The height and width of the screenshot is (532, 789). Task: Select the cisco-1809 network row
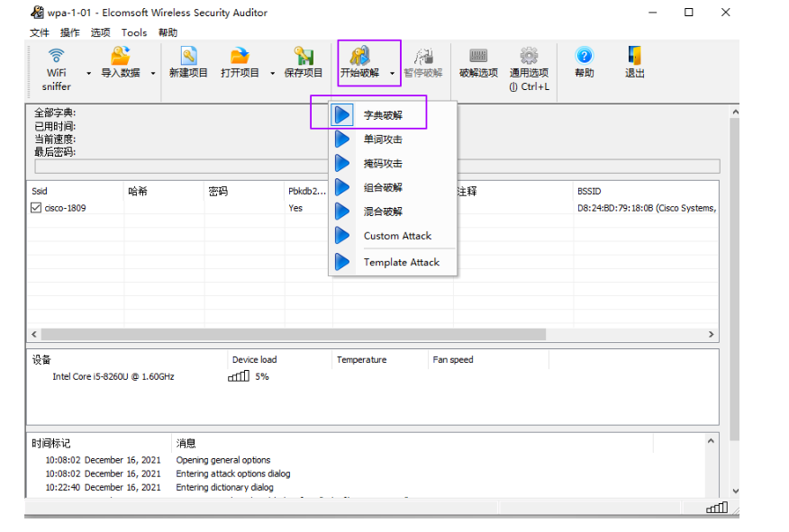point(373,208)
